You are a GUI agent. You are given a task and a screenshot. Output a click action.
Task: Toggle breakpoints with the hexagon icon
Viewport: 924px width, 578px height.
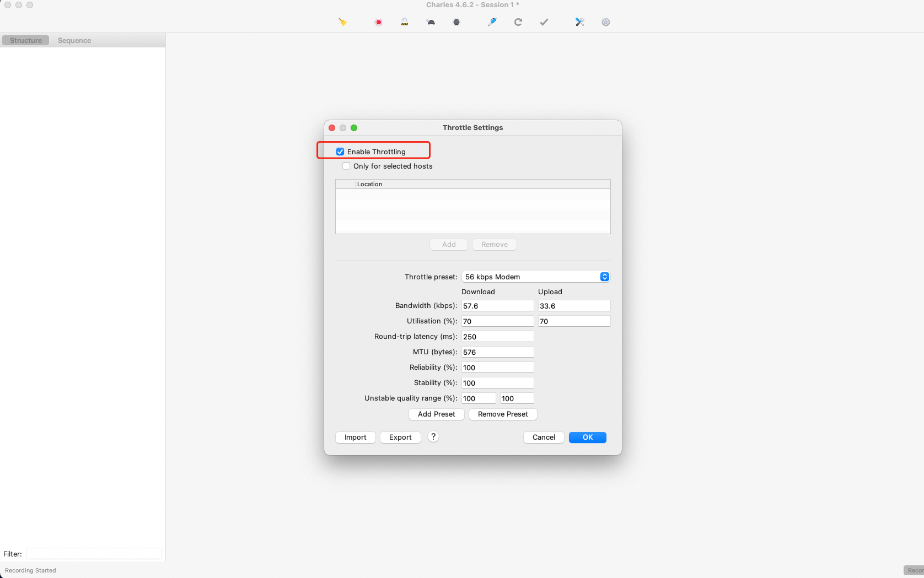pyautogui.click(x=456, y=22)
